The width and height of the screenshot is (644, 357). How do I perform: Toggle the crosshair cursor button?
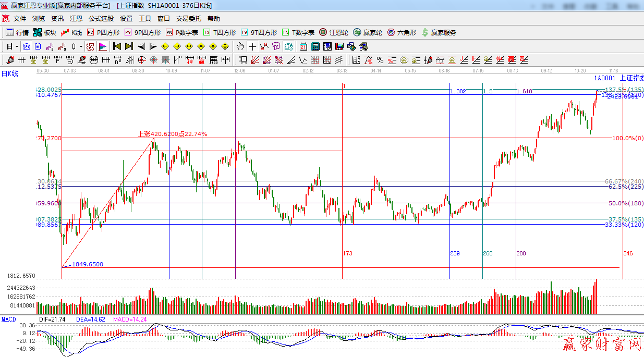pyautogui.click(x=252, y=46)
